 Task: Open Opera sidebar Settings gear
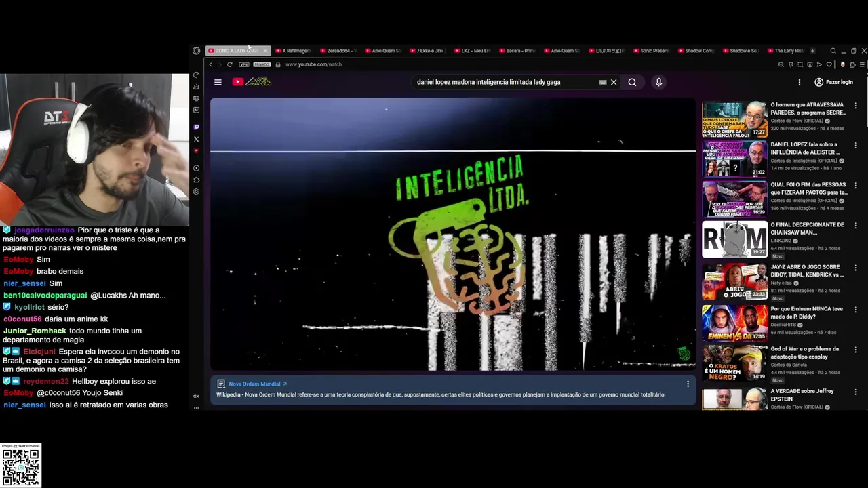click(196, 192)
